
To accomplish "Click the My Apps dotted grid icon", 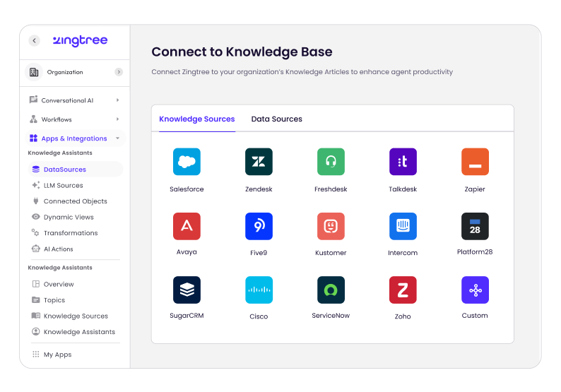I will click(x=36, y=354).
